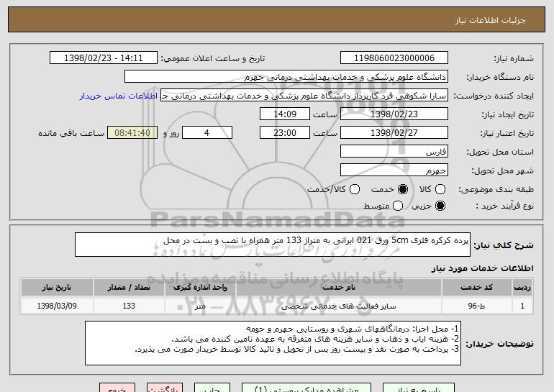The image size is (554, 392).
Task: Click the نوع فرآیند خرید label
Action: [x=504, y=206]
